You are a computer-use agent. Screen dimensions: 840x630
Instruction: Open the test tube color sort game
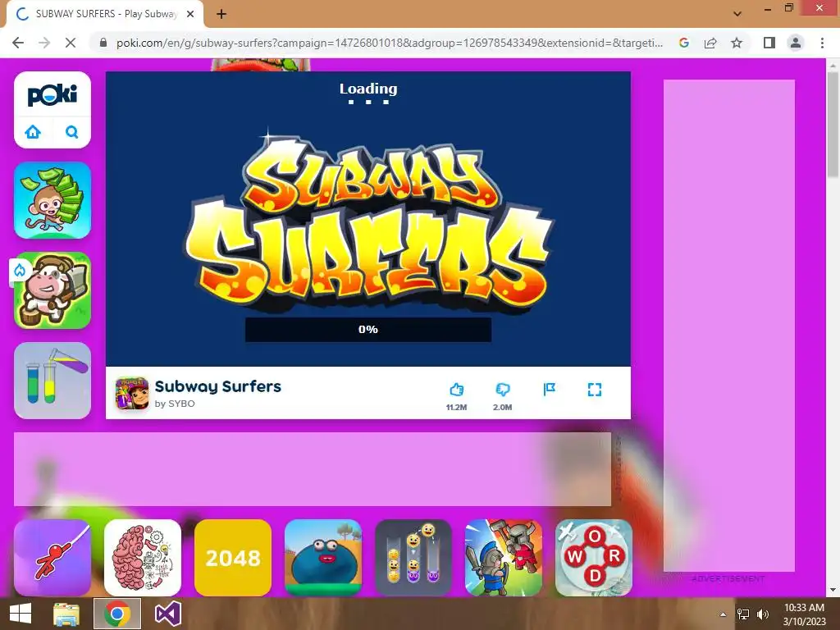(52, 381)
